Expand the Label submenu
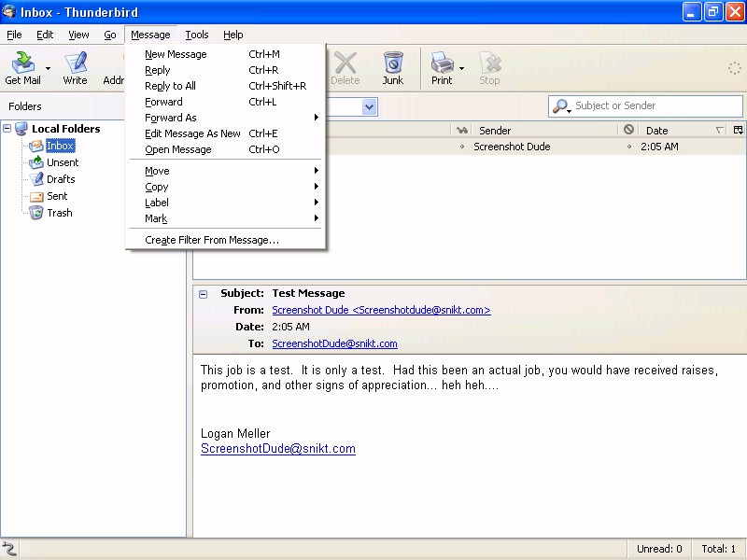This screenshot has width=747, height=560. click(x=226, y=203)
